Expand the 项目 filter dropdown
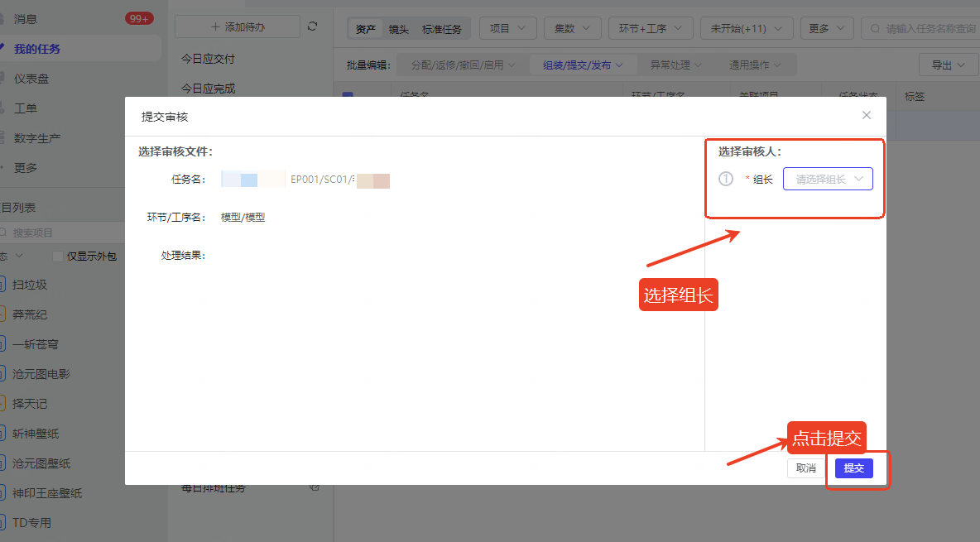This screenshot has height=542, width=980. point(507,28)
